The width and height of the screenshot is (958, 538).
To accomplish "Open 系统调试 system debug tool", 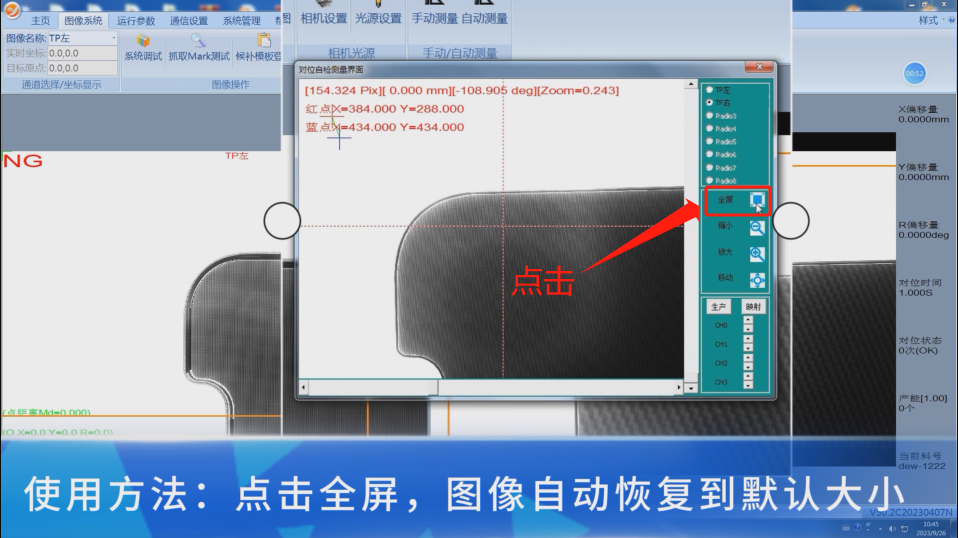I will (143, 47).
